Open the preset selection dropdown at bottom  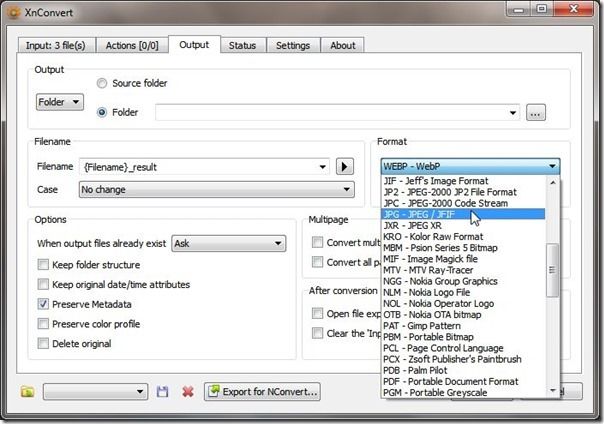(x=95, y=392)
